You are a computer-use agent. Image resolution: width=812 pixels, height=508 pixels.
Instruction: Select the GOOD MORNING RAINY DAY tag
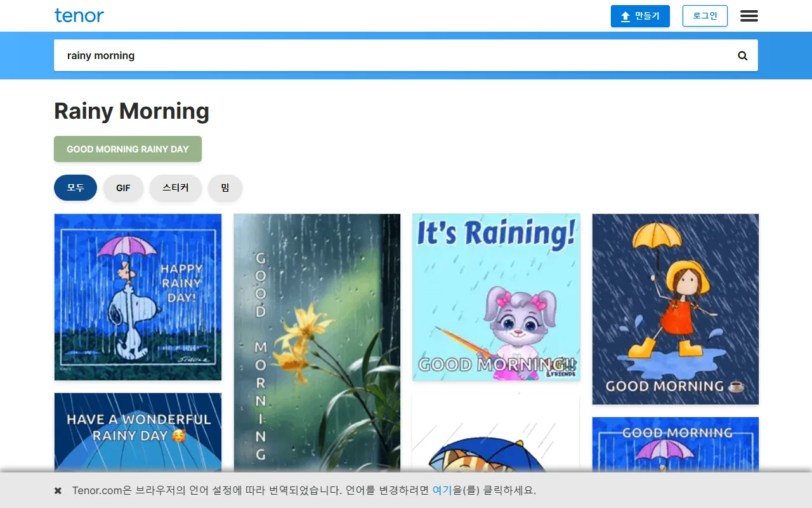point(128,149)
